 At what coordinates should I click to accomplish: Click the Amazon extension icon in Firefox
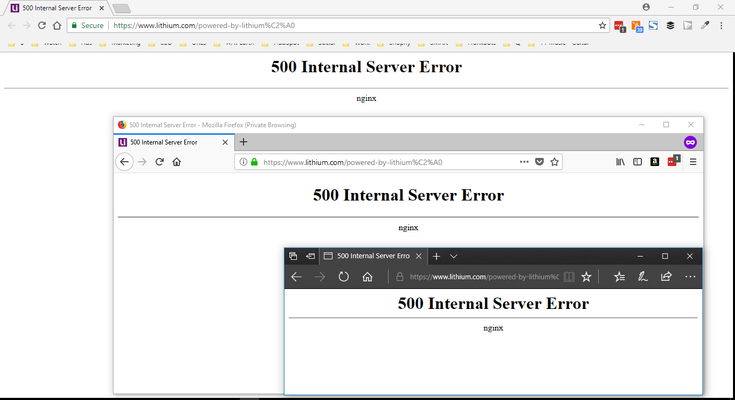tap(655, 162)
